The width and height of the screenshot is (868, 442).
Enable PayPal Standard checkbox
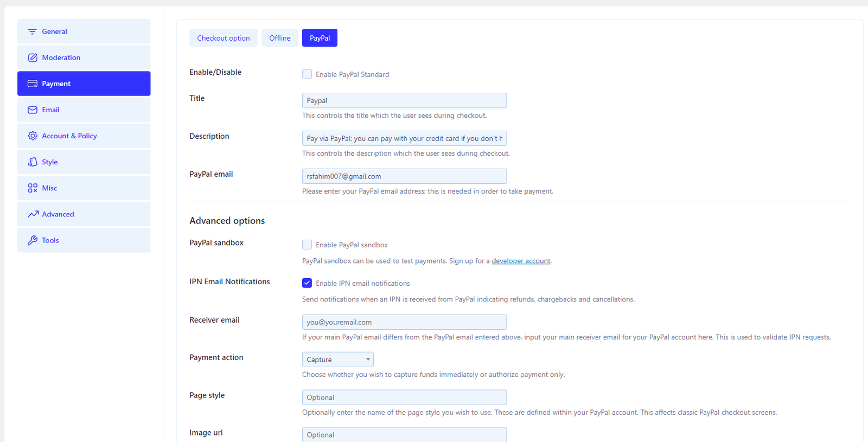pyautogui.click(x=307, y=74)
